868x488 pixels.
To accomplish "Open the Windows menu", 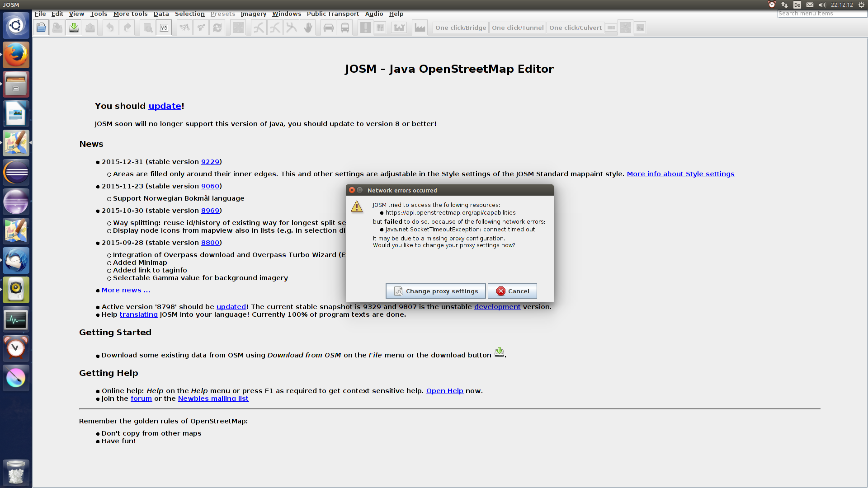I will tap(287, 14).
